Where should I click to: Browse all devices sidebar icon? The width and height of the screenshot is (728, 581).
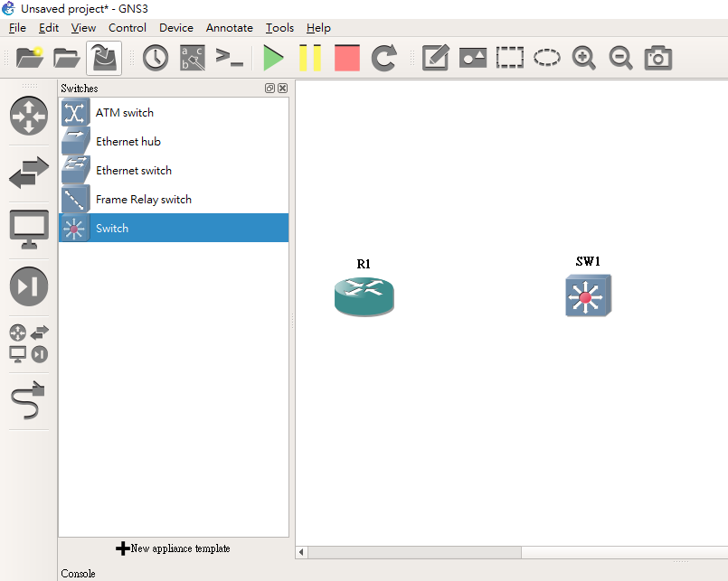pyautogui.click(x=29, y=343)
